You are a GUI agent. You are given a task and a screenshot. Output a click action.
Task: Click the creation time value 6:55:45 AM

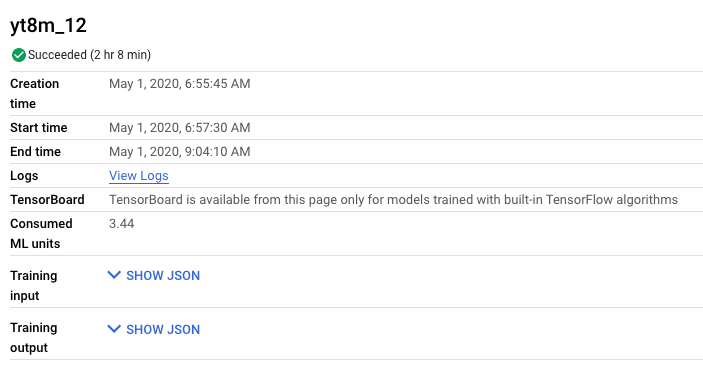(x=179, y=84)
